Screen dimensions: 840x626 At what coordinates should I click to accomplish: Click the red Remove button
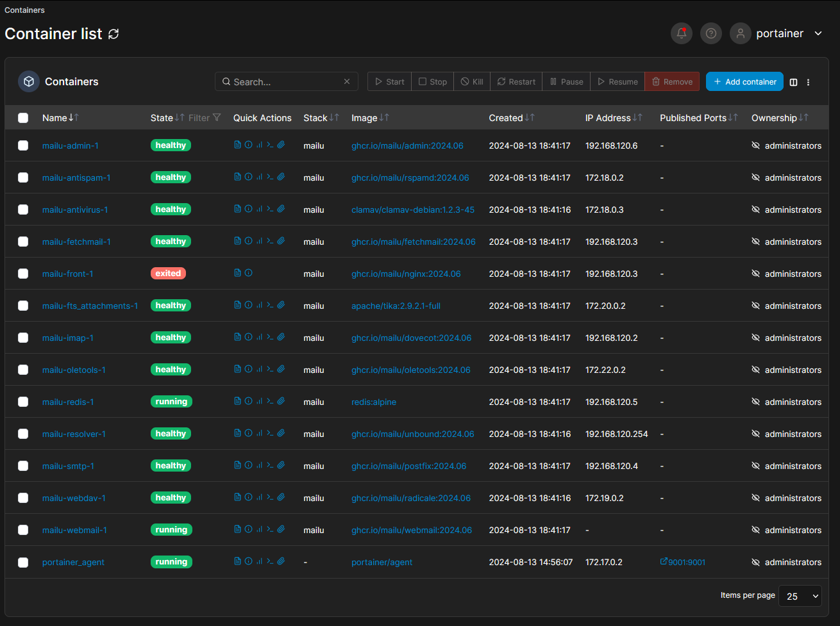[672, 81]
